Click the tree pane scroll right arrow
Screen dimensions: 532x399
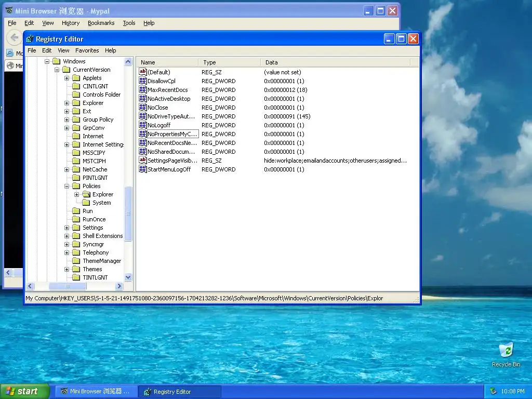119,286
